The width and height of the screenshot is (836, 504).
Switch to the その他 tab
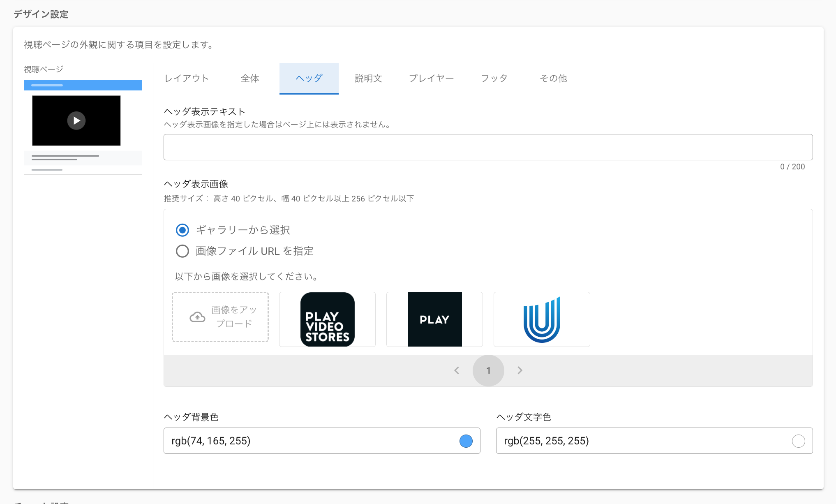(553, 79)
